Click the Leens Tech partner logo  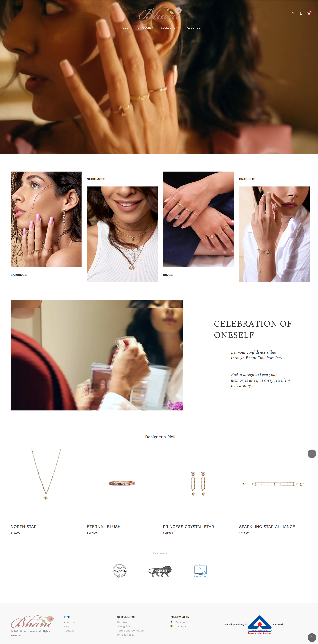coord(201,571)
